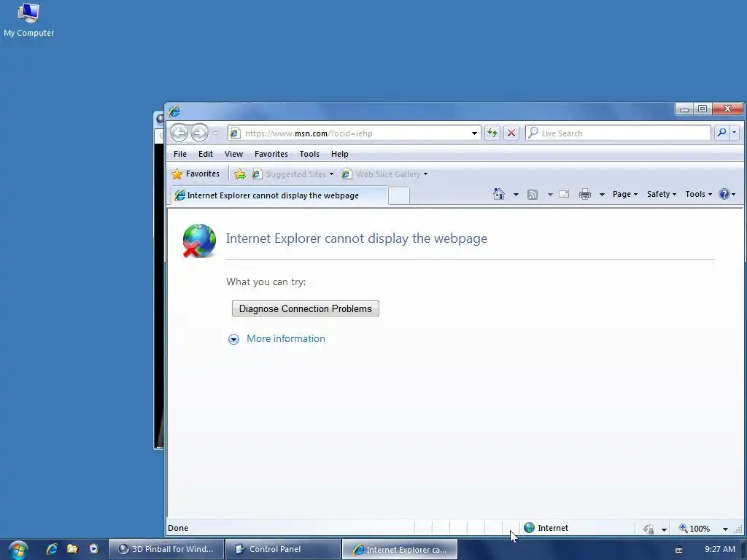Open the Tools command bar menu
Viewport: 747px width, 560px height.
click(x=698, y=194)
